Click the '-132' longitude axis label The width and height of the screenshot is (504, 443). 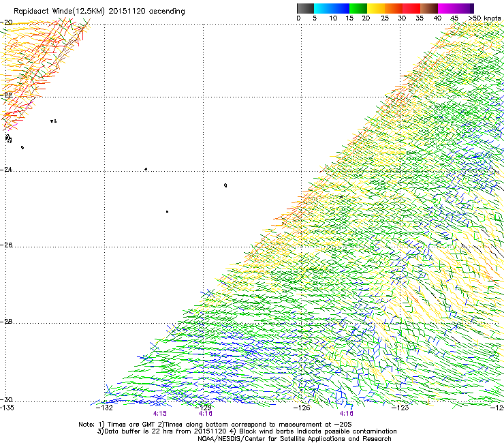(x=104, y=408)
